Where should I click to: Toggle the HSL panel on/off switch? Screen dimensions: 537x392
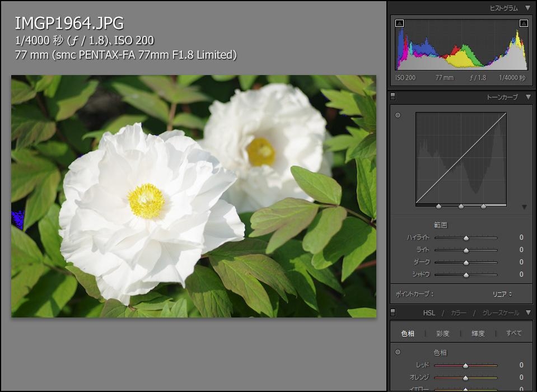click(x=393, y=312)
